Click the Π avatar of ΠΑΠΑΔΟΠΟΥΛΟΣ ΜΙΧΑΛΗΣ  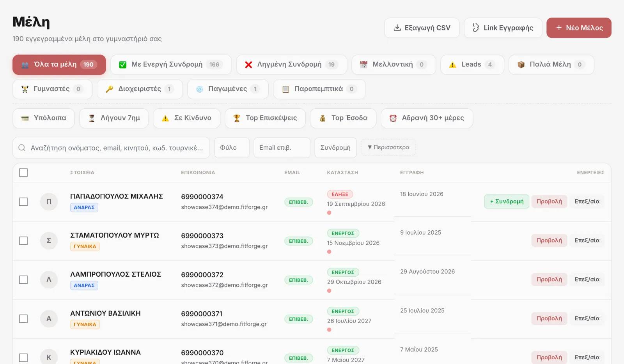click(49, 201)
